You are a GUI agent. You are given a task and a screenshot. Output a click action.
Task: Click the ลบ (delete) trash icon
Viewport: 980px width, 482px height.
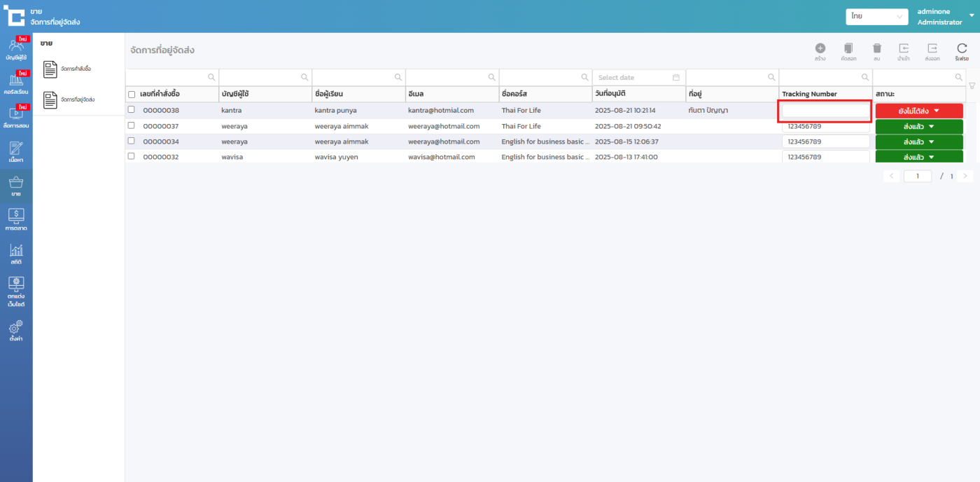pyautogui.click(x=876, y=49)
